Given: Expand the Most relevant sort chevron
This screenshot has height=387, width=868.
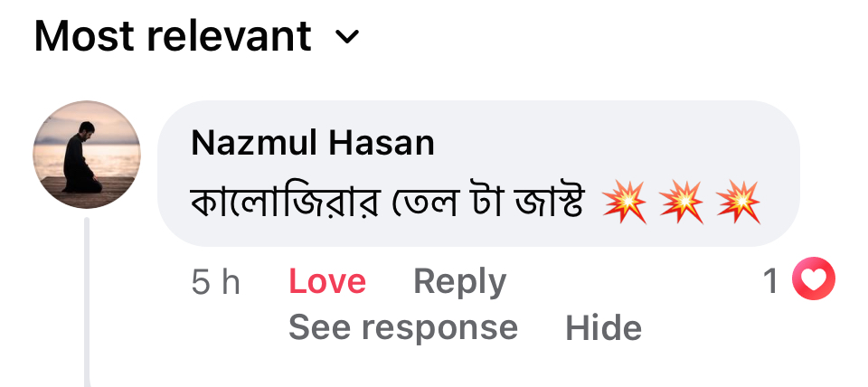Looking at the screenshot, I should click(x=347, y=38).
